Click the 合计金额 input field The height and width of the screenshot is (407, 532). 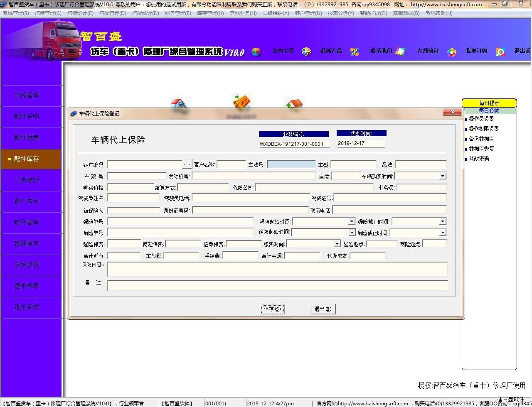click(x=302, y=255)
